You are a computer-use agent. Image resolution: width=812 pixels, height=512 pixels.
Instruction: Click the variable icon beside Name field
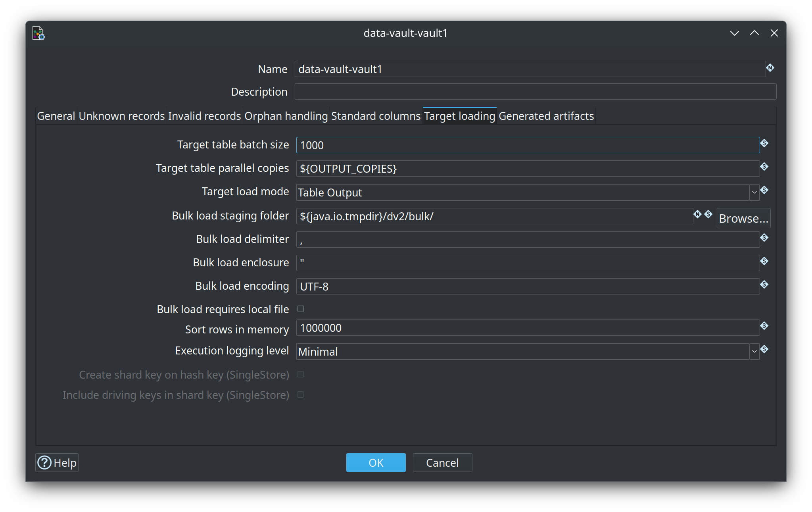770,68
